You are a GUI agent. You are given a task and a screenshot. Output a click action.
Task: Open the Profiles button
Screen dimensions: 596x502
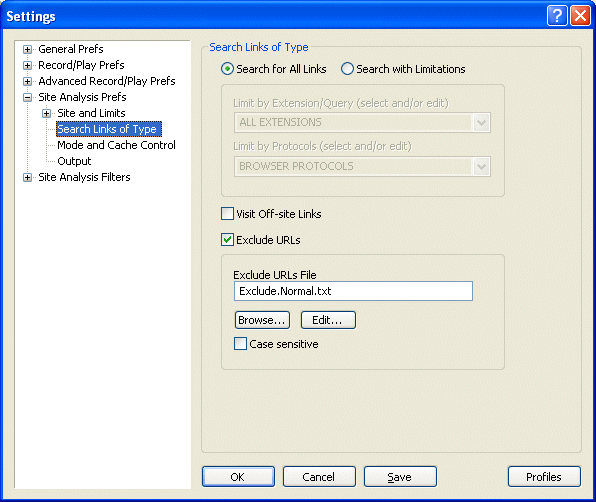click(544, 477)
